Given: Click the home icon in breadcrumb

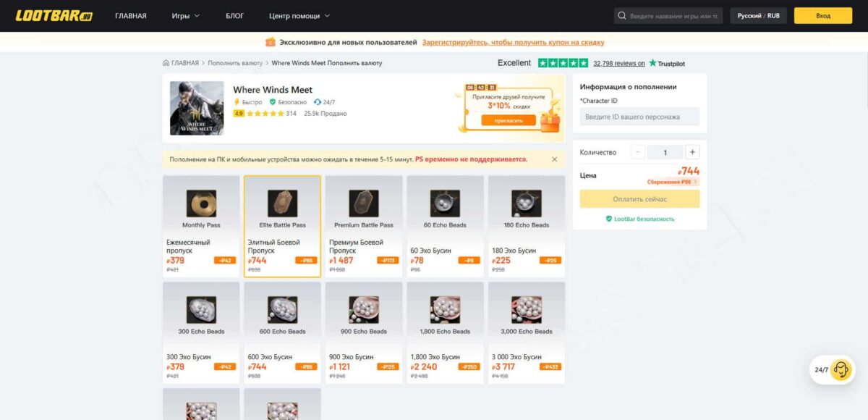Looking at the screenshot, I should pos(166,63).
